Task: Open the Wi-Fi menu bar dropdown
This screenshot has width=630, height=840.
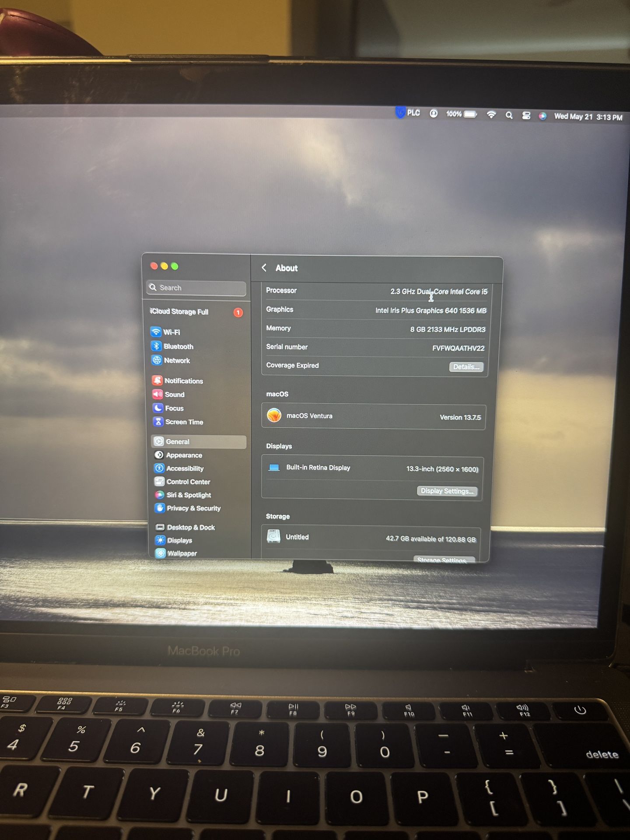Action: 491,115
